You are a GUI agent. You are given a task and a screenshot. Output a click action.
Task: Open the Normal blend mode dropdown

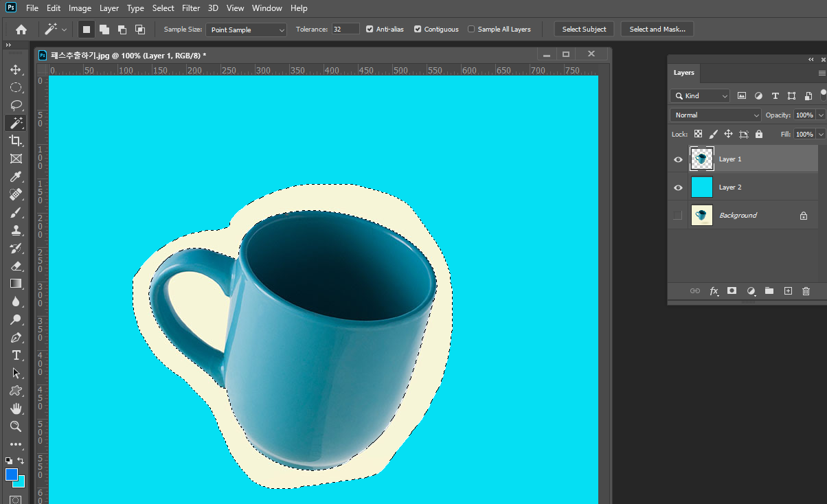click(x=716, y=115)
